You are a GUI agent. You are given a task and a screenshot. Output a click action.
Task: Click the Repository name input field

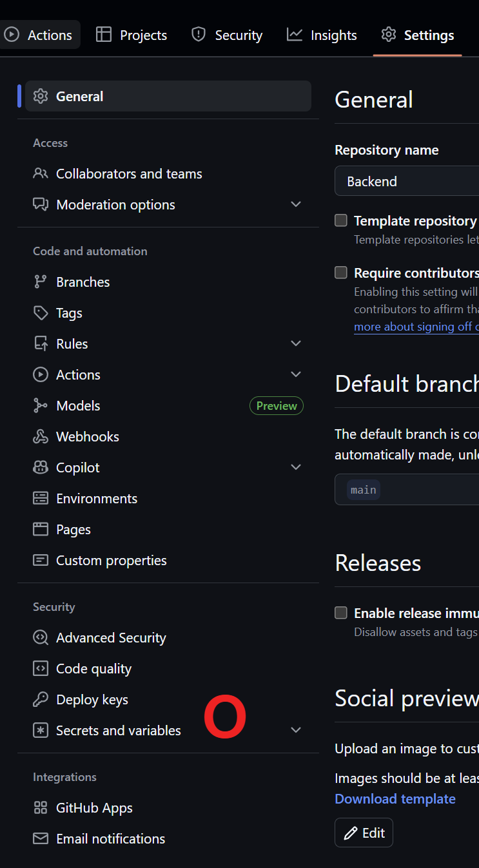click(x=407, y=181)
